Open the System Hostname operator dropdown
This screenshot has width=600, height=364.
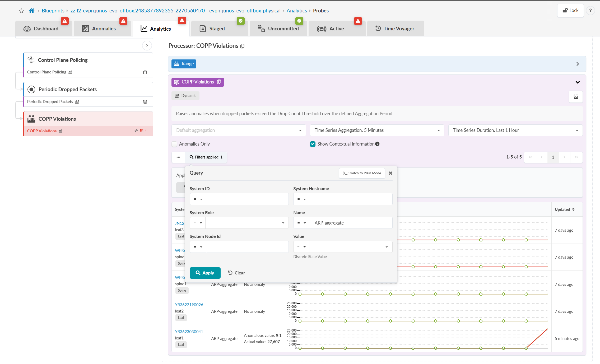click(x=301, y=199)
